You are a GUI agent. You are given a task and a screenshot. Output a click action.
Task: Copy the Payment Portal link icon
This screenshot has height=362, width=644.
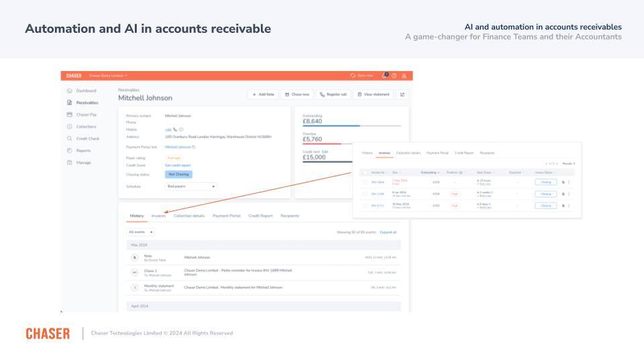[x=194, y=147]
